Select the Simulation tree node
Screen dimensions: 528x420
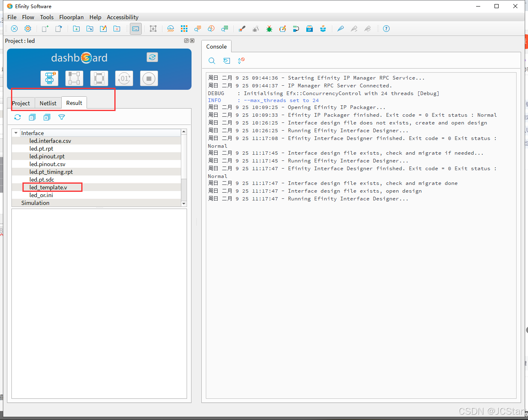click(x=35, y=203)
